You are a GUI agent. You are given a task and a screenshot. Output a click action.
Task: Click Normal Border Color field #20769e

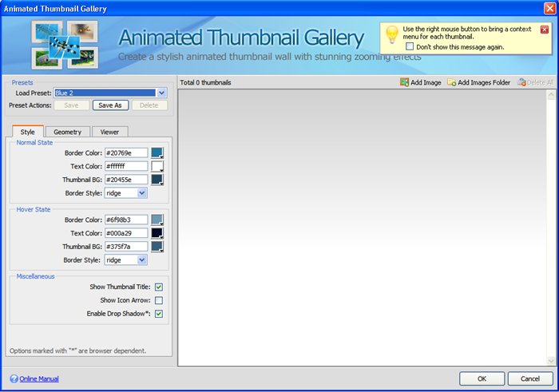click(126, 152)
